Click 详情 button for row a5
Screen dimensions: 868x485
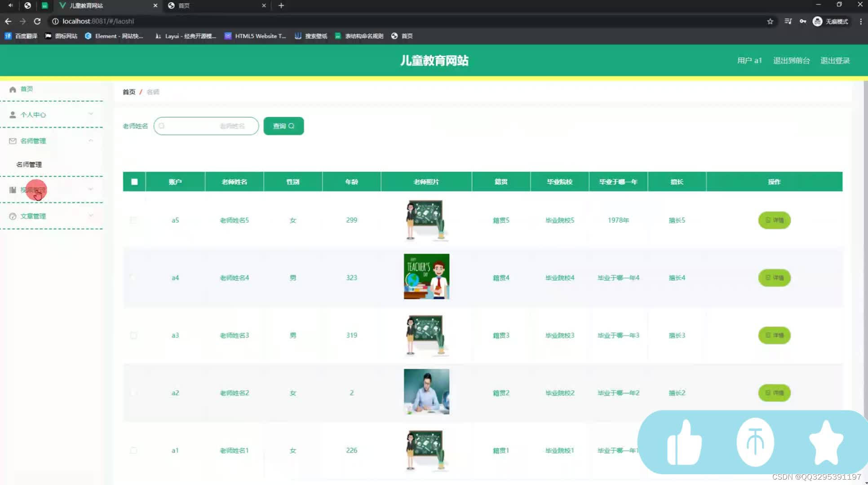coord(774,220)
